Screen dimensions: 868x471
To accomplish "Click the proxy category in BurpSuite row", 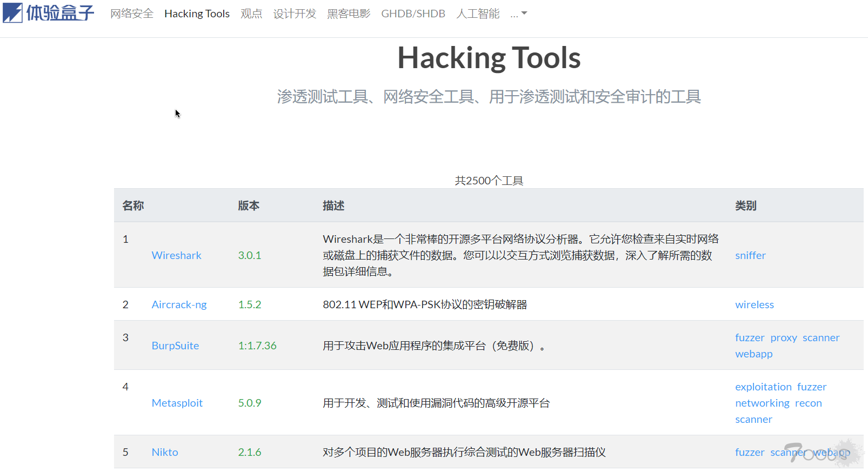I will point(784,337).
